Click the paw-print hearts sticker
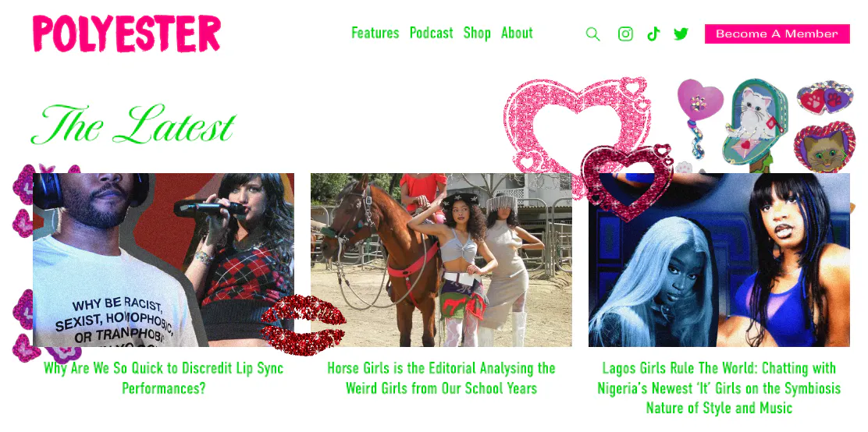This screenshot has width=868, height=432. click(x=825, y=98)
